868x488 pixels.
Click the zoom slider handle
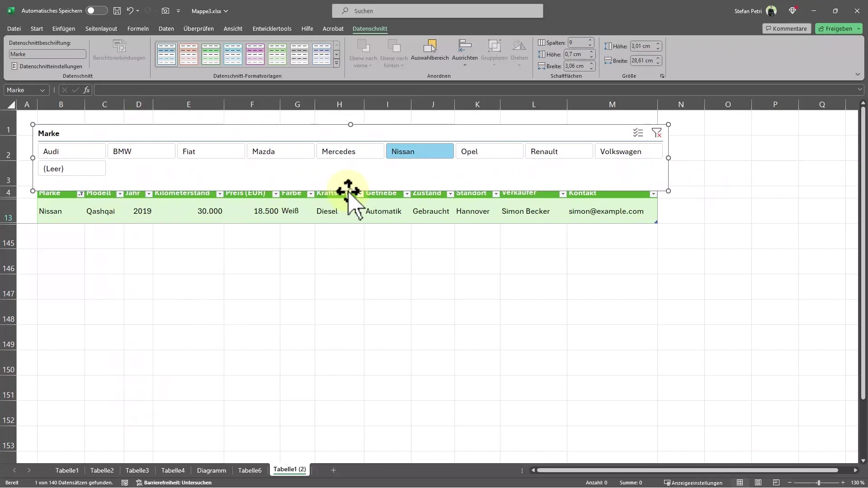coord(818,483)
